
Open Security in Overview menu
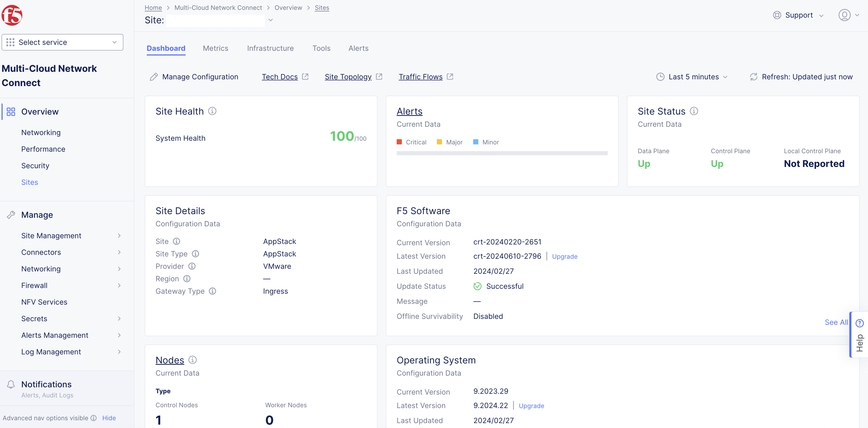pos(35,165)
